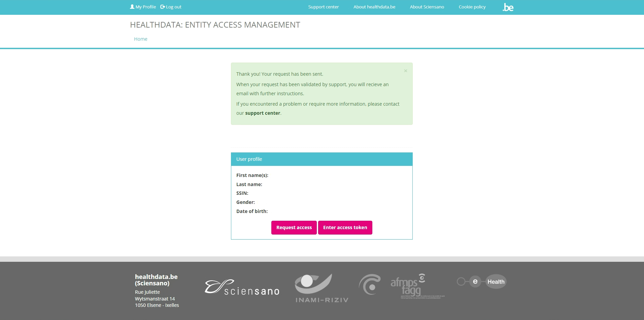
Task: Click the User profile panel header
Action: point(321,159)
